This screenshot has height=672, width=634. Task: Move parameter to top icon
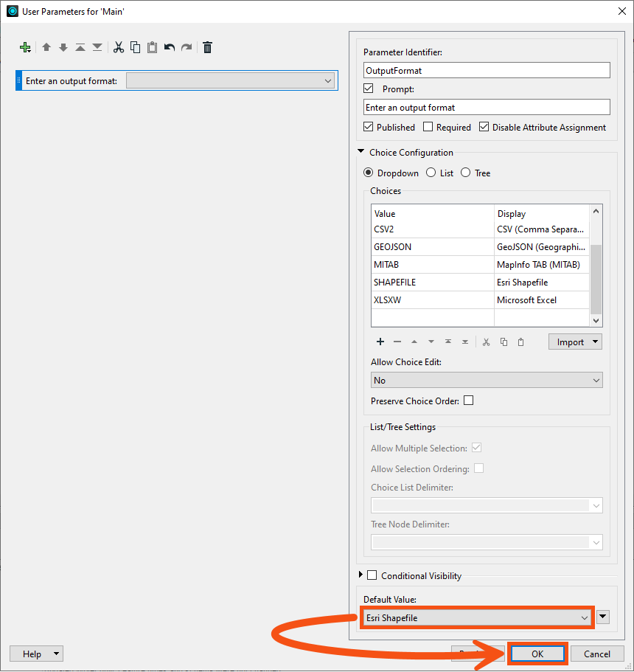(80, 47)
